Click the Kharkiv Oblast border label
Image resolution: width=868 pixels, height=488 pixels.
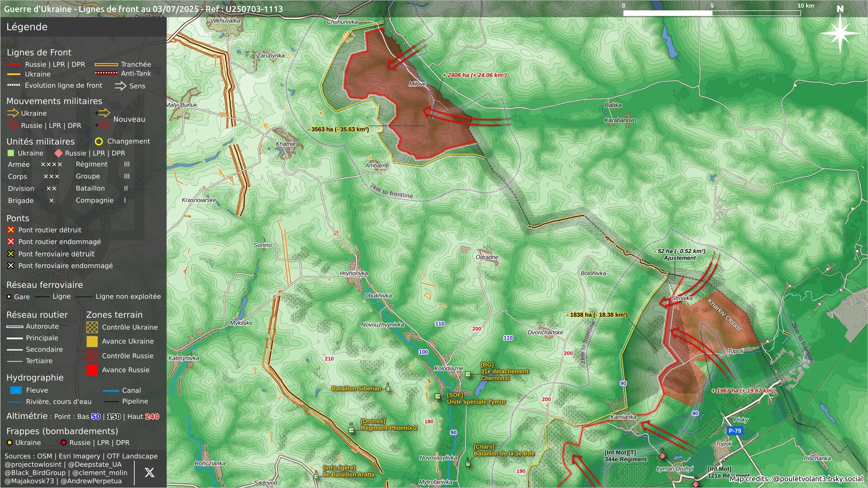724,315
